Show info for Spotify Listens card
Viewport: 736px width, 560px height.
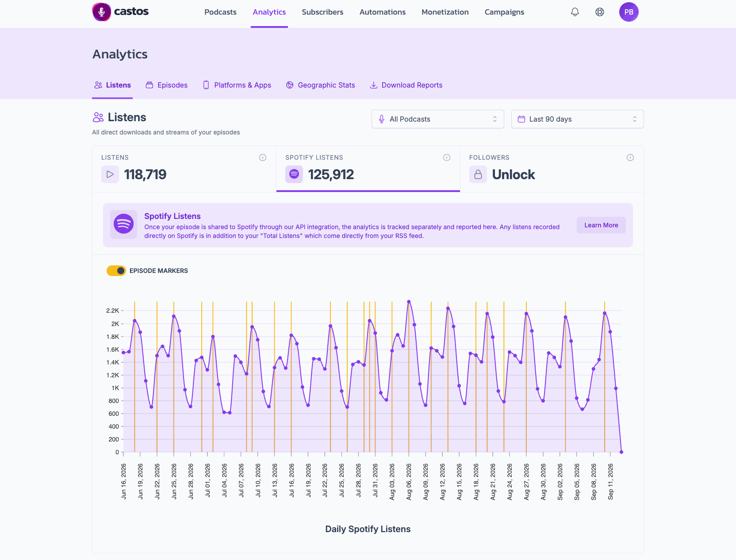pyautogui.click(x=447, y=157)
